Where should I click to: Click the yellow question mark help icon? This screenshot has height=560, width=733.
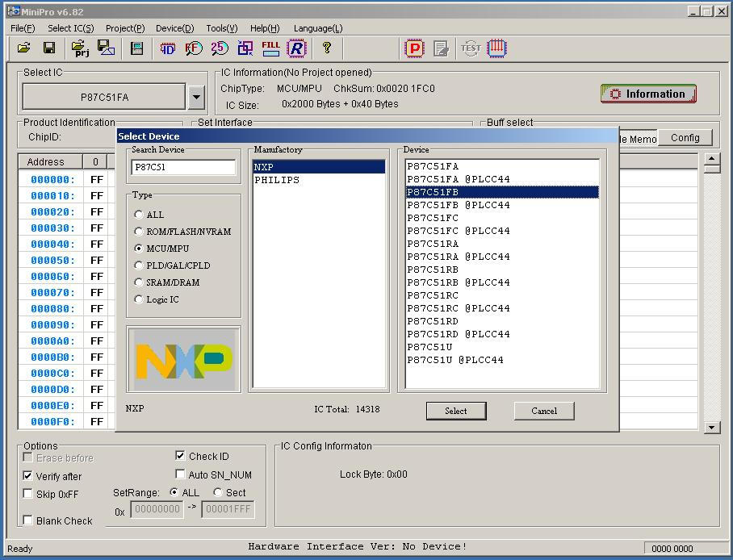[x=327, y=48]
